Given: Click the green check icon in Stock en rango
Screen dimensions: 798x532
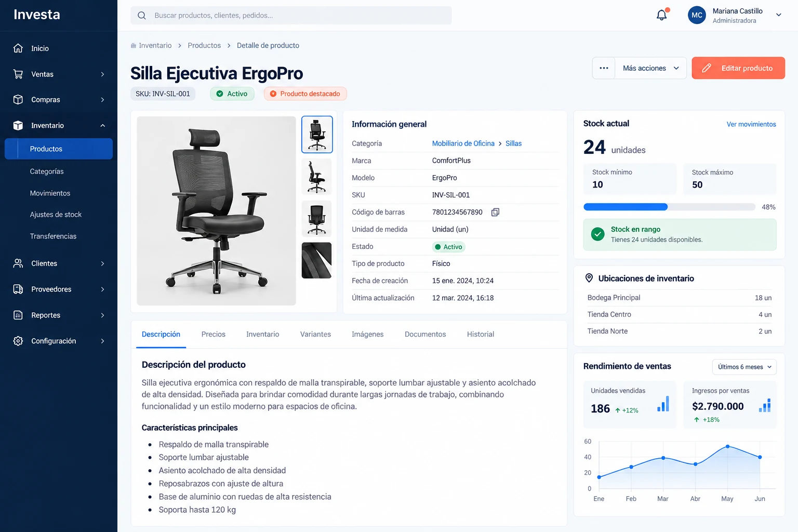Looking at the screenshot, I should click(597, 234).
